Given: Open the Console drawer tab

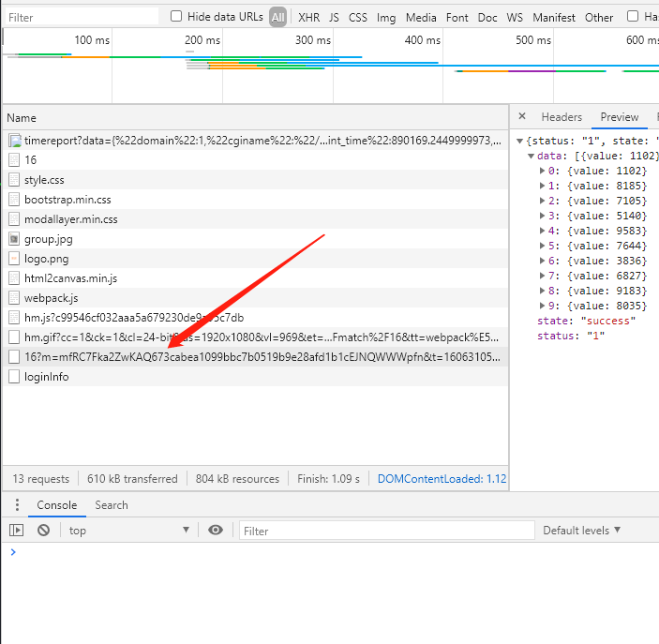Looking at the screenshot, I should (x=57, y=505).
